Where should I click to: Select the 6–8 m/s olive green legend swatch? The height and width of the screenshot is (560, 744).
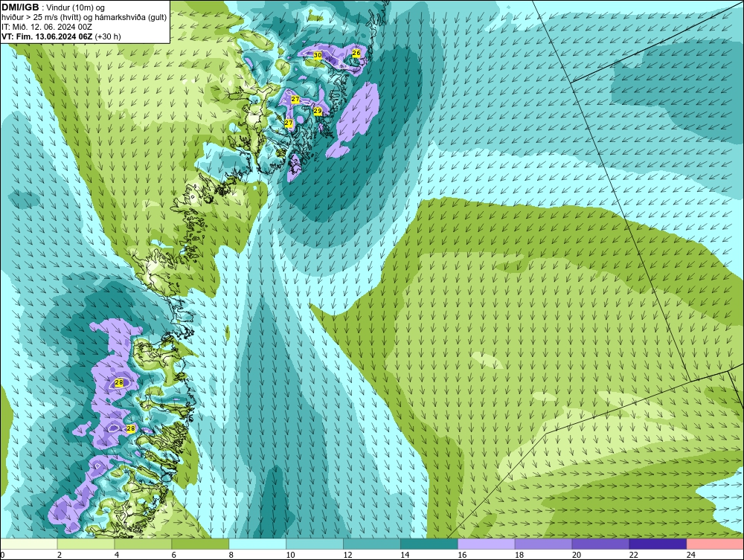200,544
